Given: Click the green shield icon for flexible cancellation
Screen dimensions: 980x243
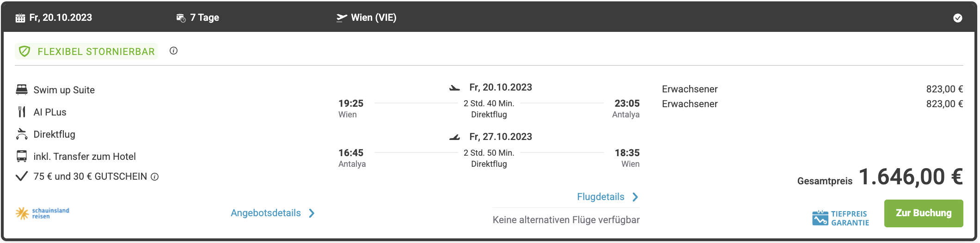Looking at the screenshot, I should click(25, 51).
